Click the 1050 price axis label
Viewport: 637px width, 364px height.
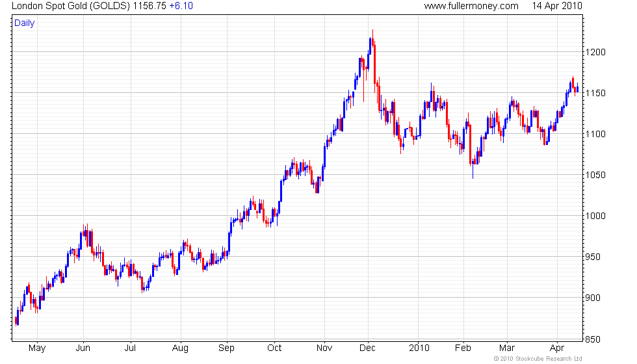coord(595,175)
